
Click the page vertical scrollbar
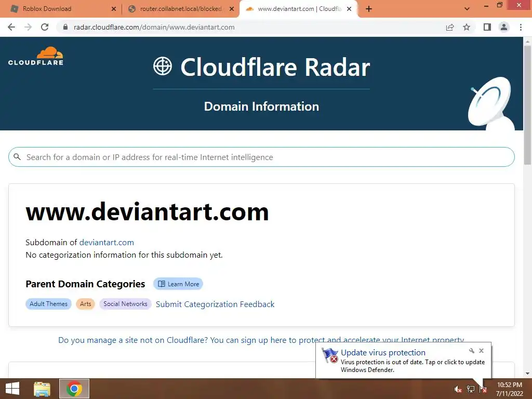[x=527, y=105]
